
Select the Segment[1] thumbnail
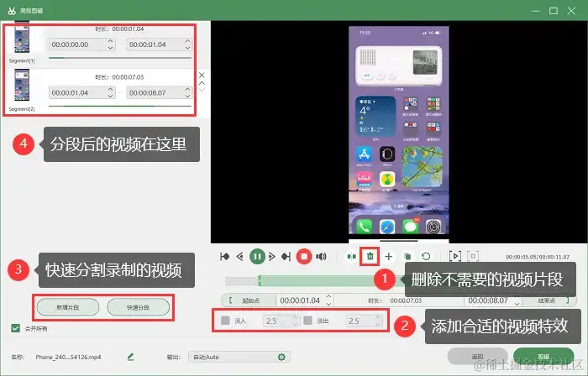[x=22, y=39]
